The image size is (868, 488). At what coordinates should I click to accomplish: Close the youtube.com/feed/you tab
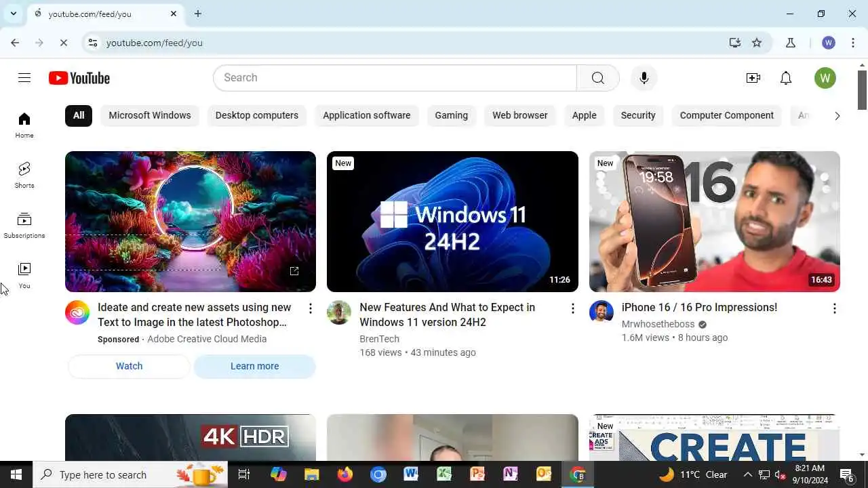pyautogui.click(x=174, y=14)
